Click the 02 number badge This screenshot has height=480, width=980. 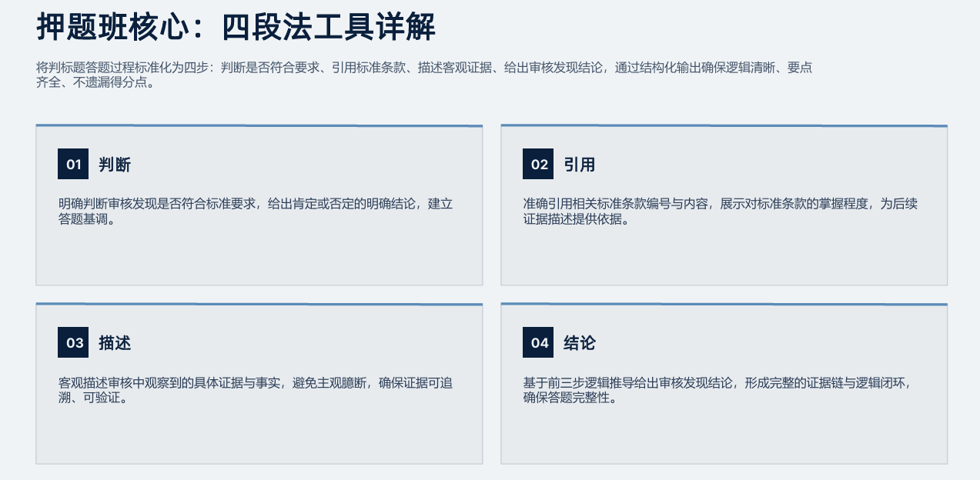click(x=538, y=164)
